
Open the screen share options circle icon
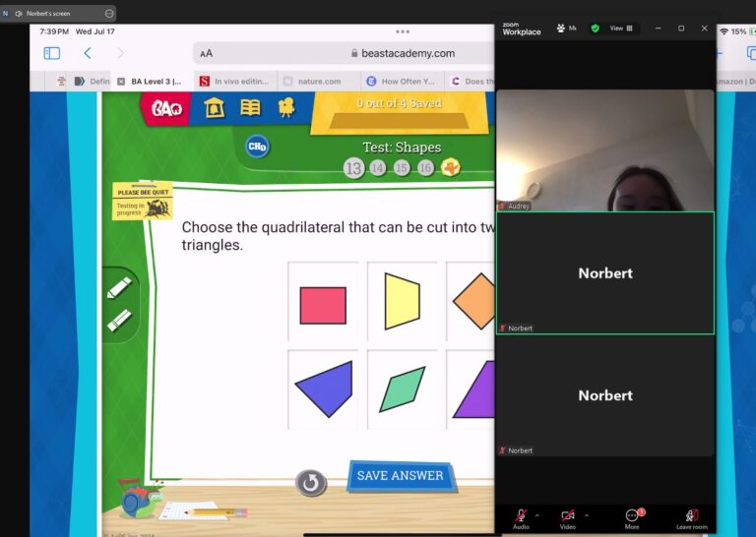pos(109,14)
